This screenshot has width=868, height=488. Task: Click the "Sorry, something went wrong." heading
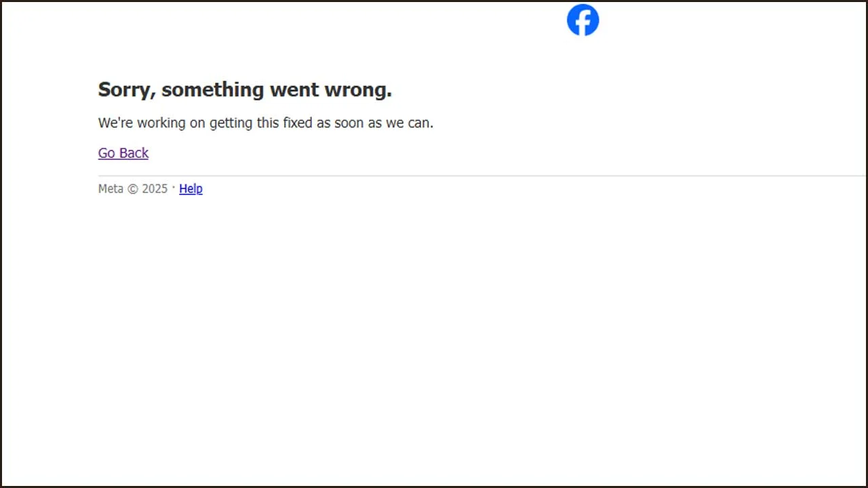click(x=245, y=89)
